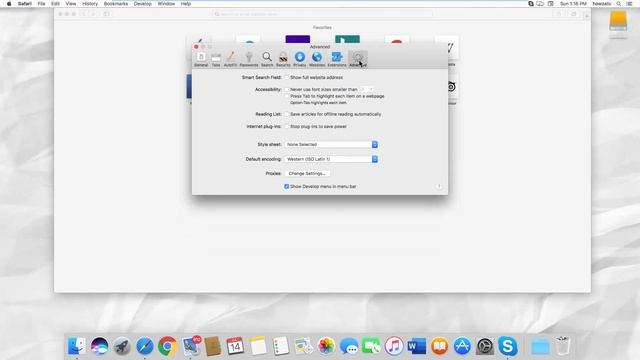This screenshot has width=640, height=360.
Task: Open the Photos app in Dock
Action: pyautogui.click(x=326, y=346)
